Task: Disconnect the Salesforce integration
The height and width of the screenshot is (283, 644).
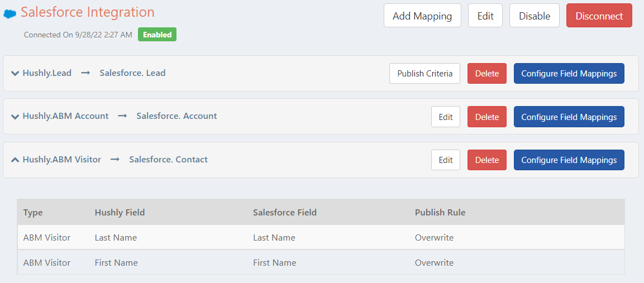Action: [x=599, y=16]
